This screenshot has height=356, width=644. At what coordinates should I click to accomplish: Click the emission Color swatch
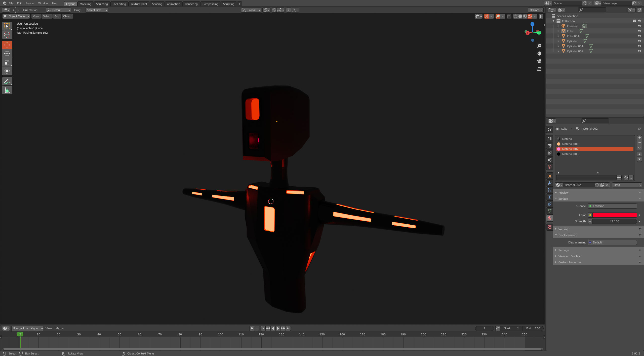(614, 215)
